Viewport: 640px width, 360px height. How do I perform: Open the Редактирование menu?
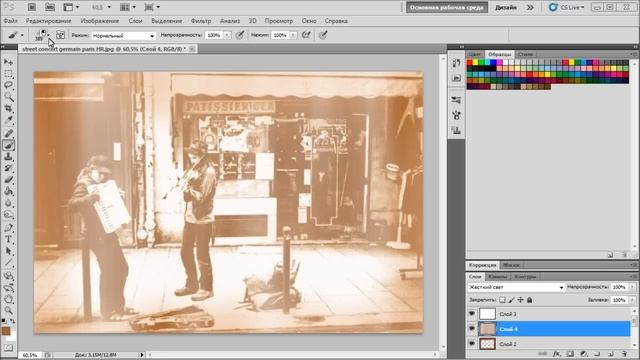(49, 21)
